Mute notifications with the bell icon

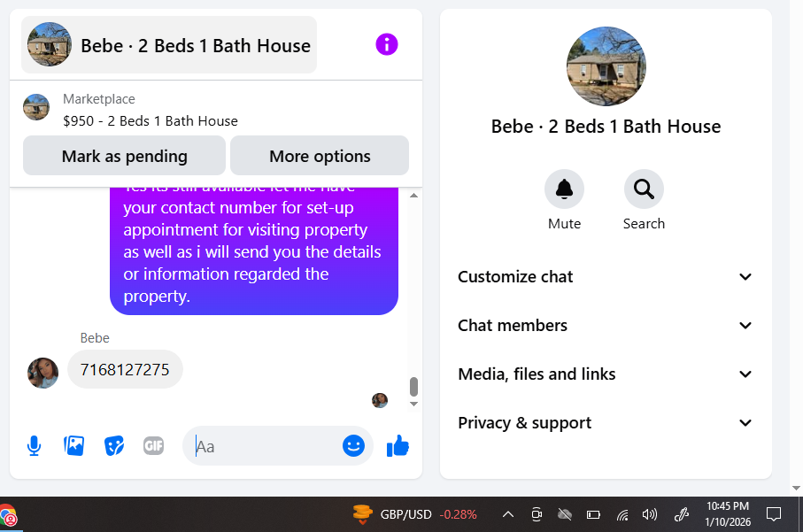[564, 189]
